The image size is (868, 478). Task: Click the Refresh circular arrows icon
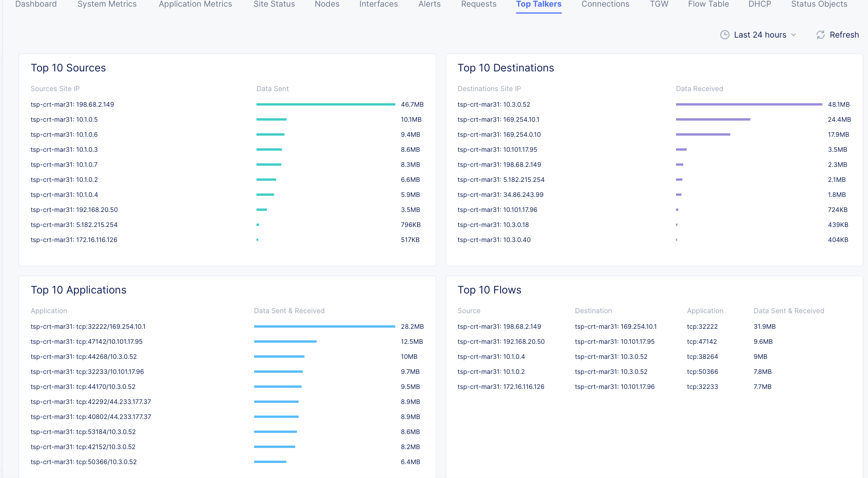(x=821, y=35)
